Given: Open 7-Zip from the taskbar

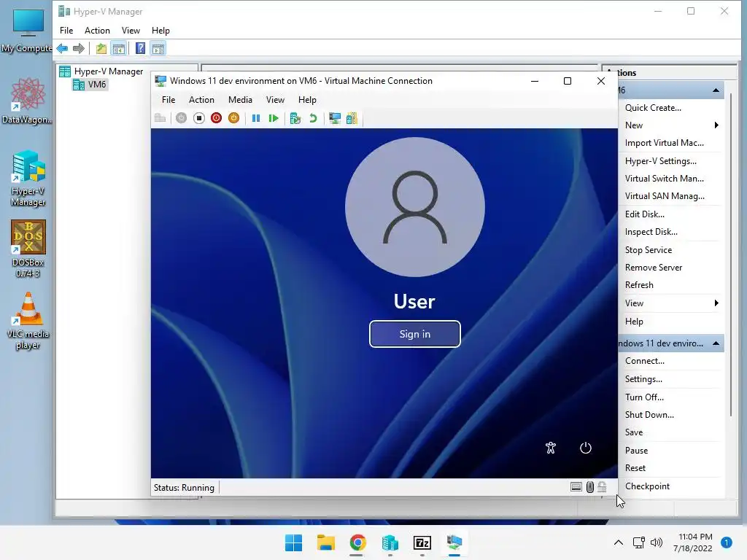Looking at the screenshot, I should 422,542.
